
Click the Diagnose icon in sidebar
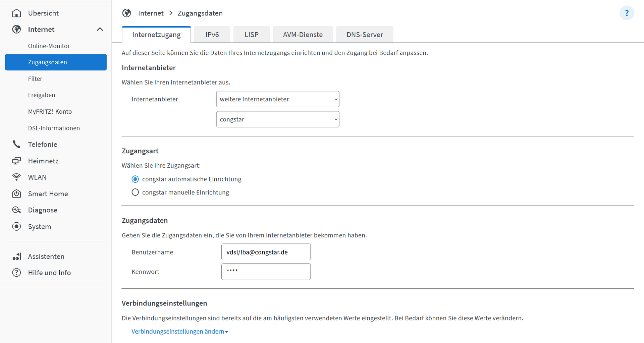coord(16,210)
